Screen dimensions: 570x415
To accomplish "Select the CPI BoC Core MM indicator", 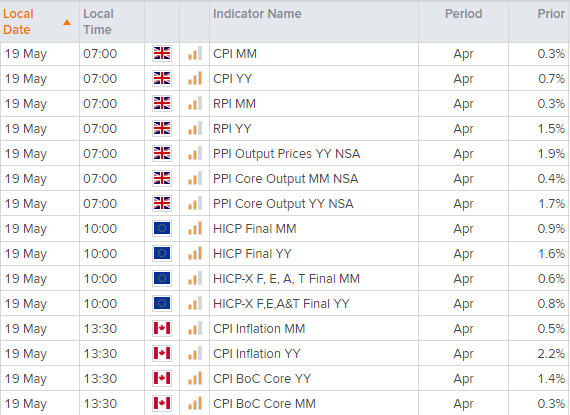I will (264, 404).
